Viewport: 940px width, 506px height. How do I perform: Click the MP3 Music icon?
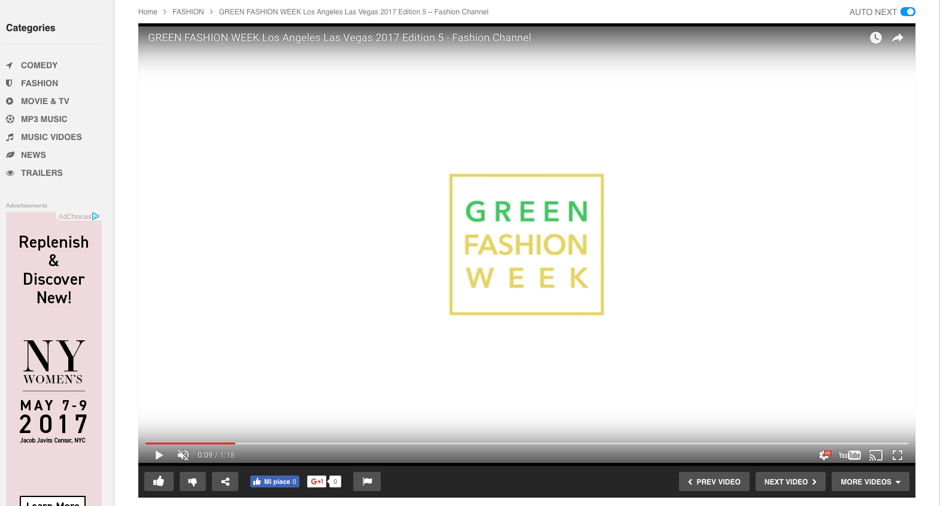(10, 119)
